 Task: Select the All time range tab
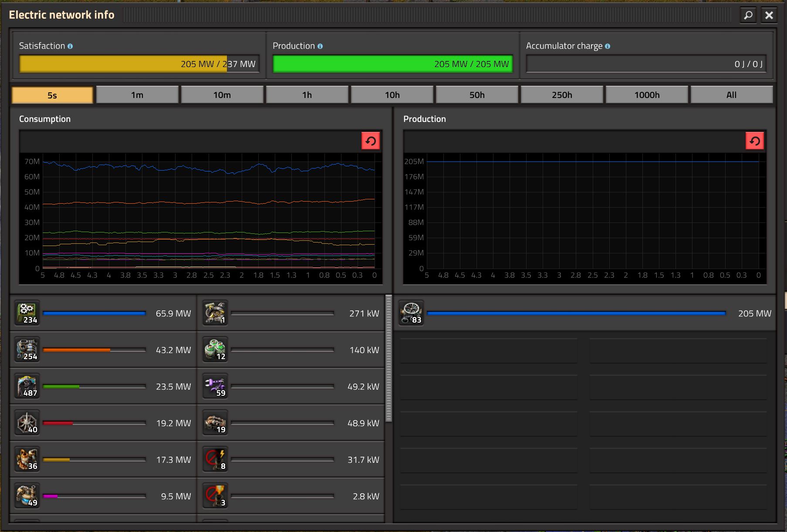coord(732,95)
